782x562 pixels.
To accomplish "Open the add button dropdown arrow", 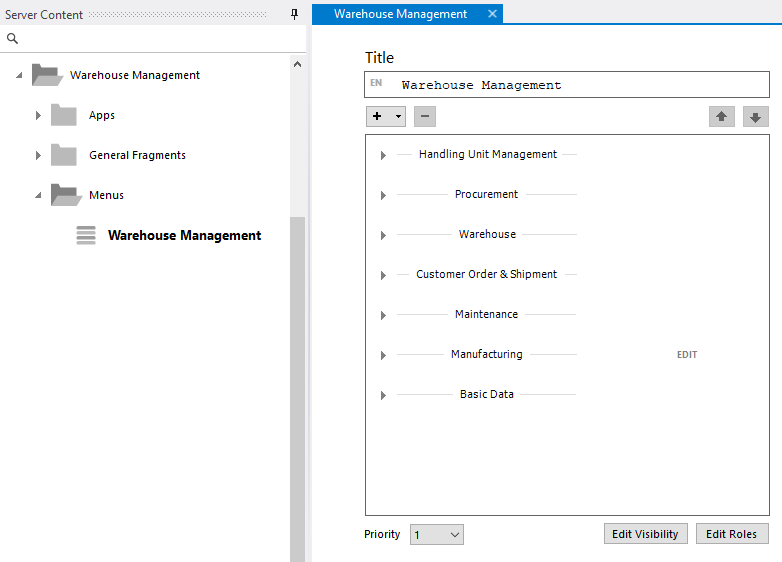I will click(x=398, y=116).
